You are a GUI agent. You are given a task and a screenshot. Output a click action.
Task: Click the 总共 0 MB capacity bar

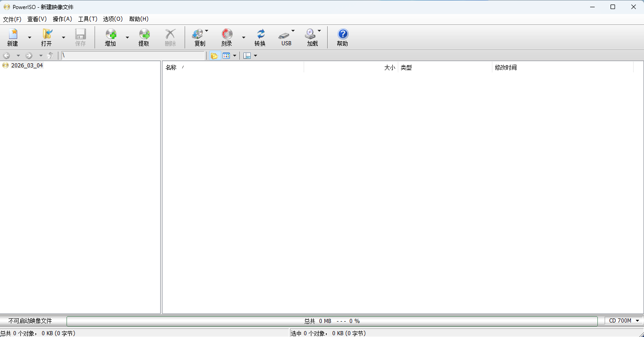pos(332,321)
